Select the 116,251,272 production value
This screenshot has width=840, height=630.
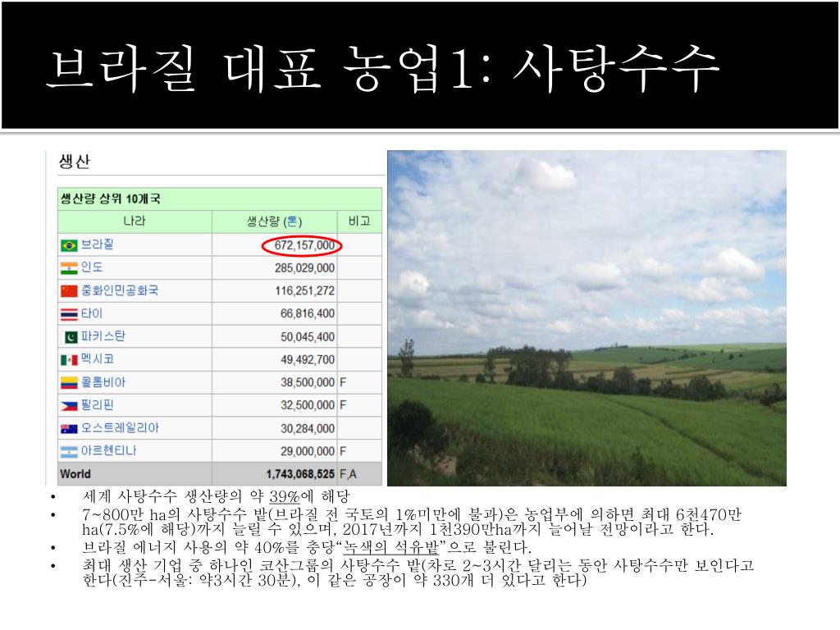tap(304, 291)
